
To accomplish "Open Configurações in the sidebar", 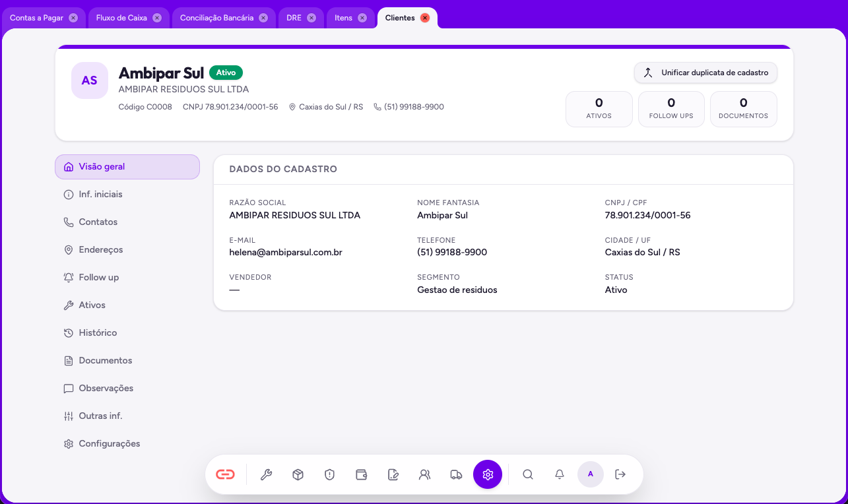I will [x=127, y=444].
